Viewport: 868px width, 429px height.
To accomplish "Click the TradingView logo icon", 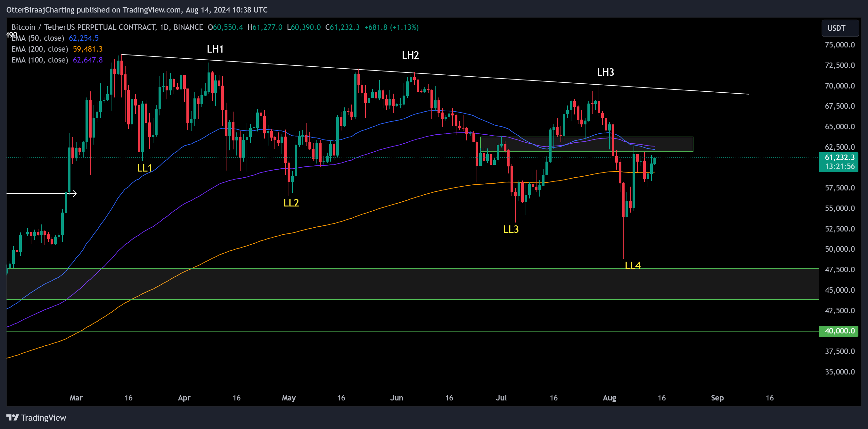I will pyautogui.click(x=12, y=417).
